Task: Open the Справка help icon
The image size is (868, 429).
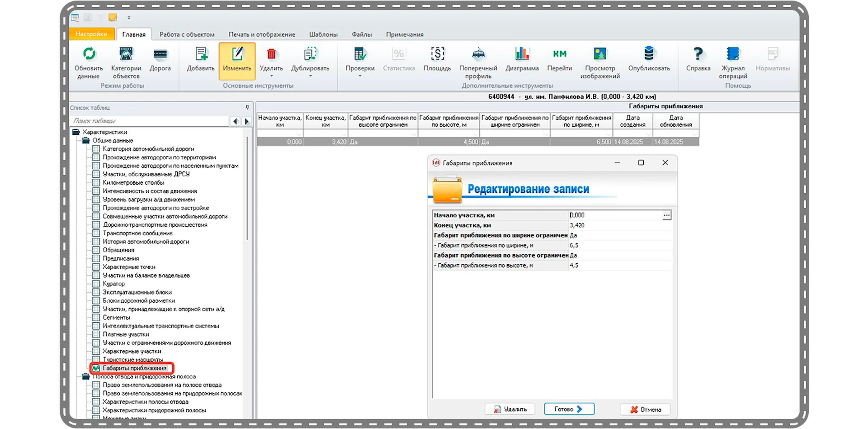Action: click(x=698, y=54)
